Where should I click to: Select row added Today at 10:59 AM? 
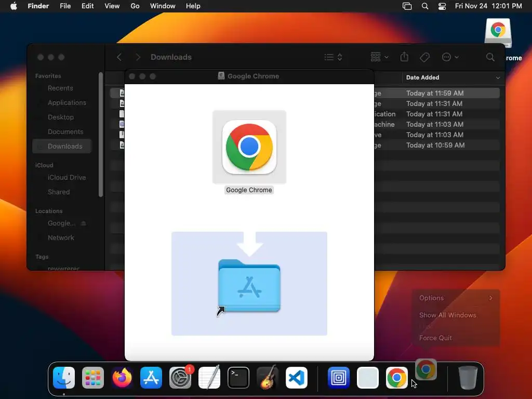[435, 145]
